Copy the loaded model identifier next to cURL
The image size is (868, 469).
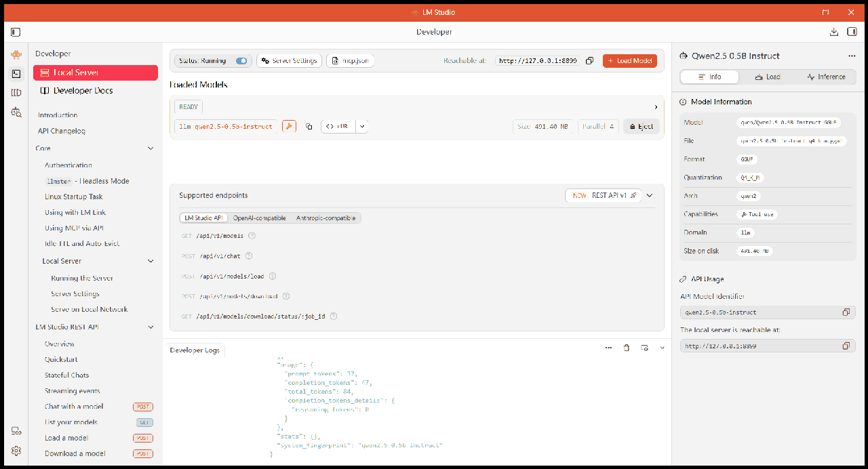(x=309, y=126)
